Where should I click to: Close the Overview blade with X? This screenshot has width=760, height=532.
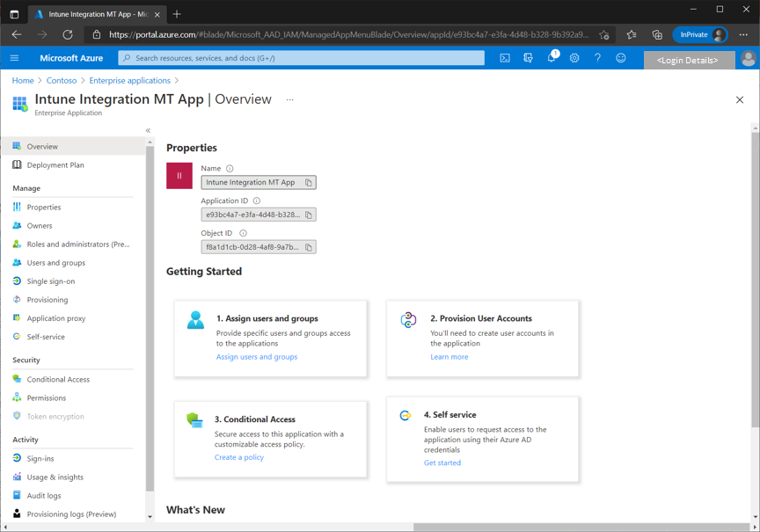pos(740,100)
